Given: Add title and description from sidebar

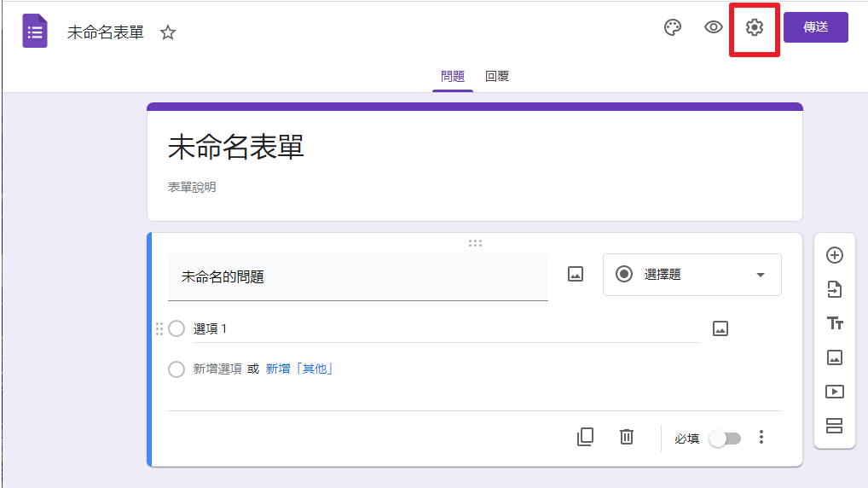Looking at the screenshot, I should (x=834, y=323).
